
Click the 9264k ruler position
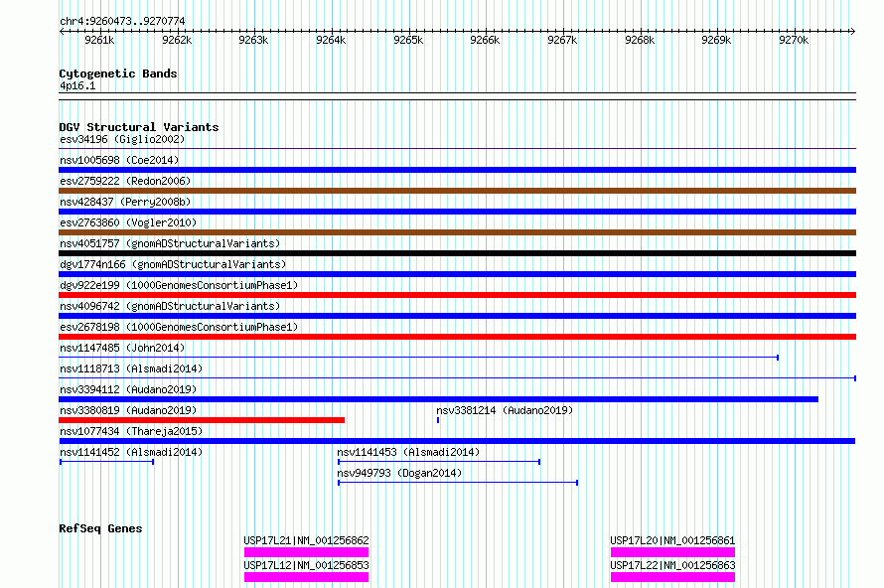coord(331,40)
